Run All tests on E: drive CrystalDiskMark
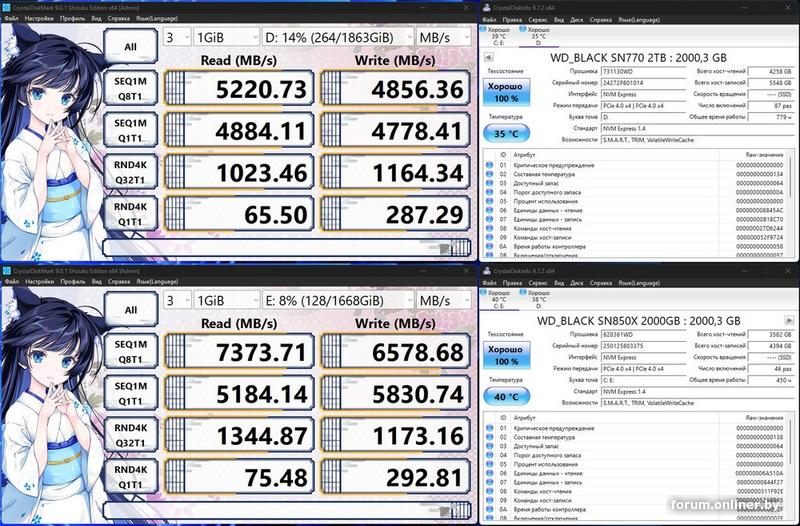Screen dimensions: 800x526 pos(131,309)
